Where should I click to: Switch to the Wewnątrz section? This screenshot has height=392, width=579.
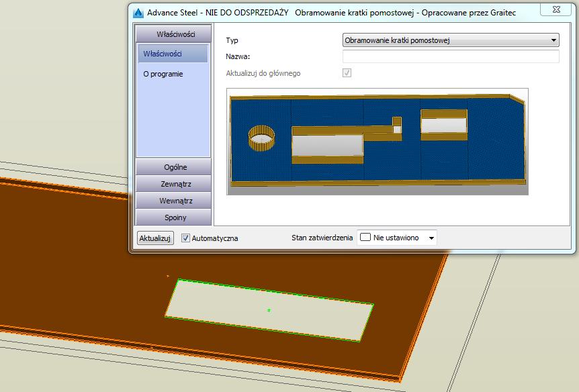tap(173, 201)
